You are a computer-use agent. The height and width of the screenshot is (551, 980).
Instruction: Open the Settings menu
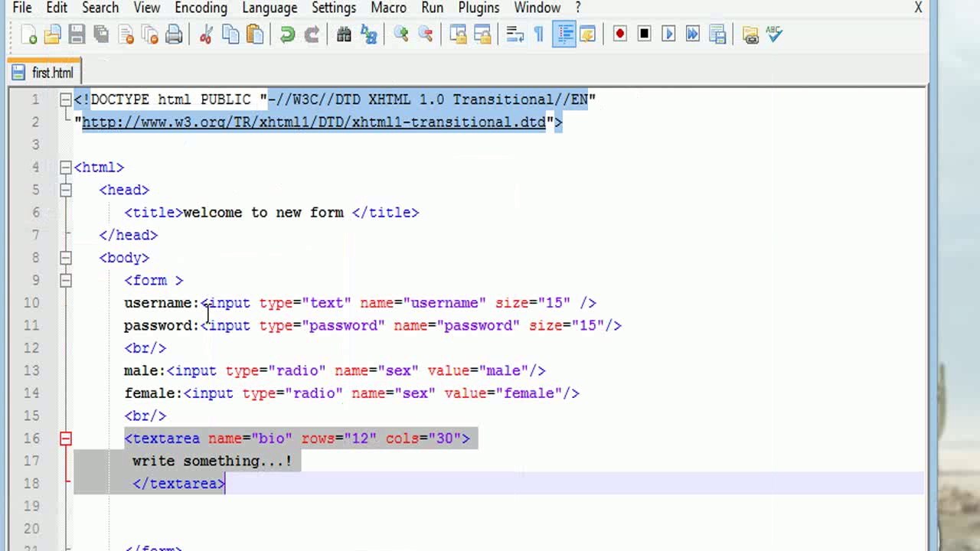click(334, 8)
